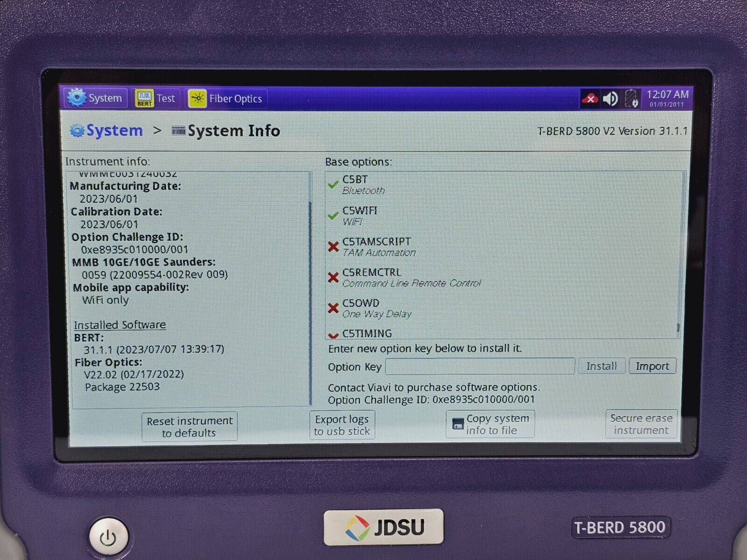The image size is (747, 560).
Task: Click the System breadcrumb gear icon
Action: pos(77,131)
